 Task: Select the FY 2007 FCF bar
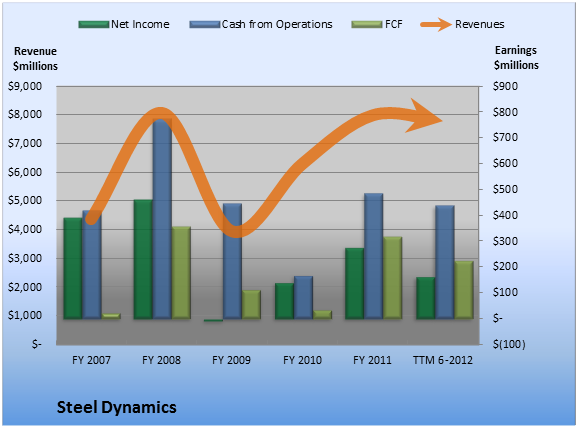click(111, 316)
